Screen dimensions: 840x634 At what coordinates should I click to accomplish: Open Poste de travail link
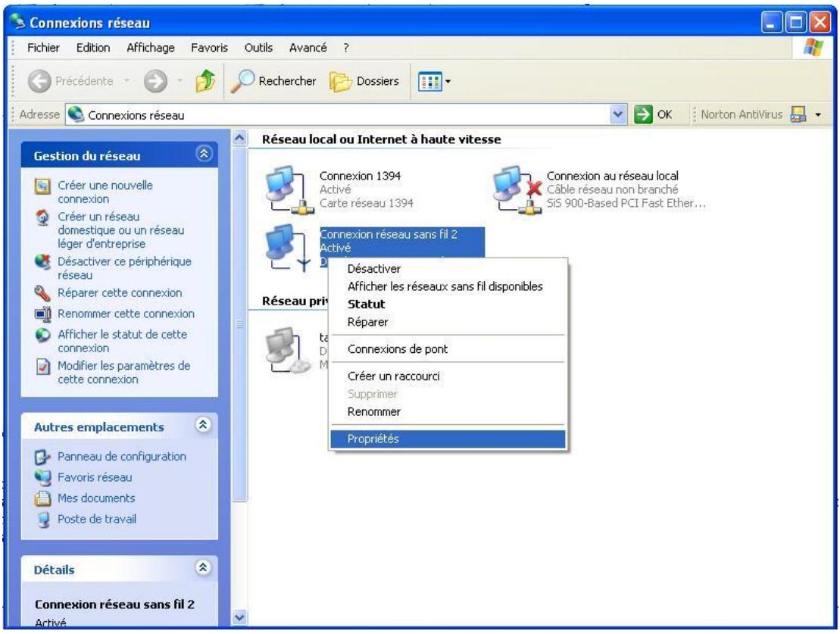tap(97, 520)
